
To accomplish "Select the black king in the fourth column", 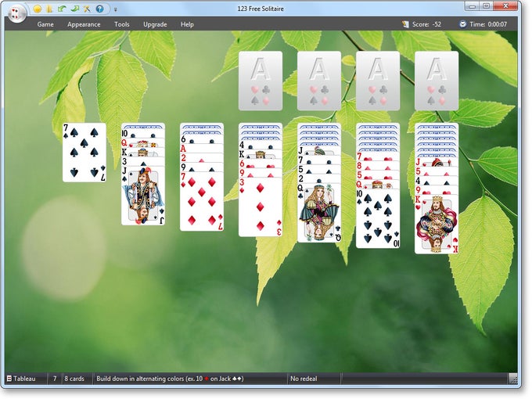I will tap(261, 154).
